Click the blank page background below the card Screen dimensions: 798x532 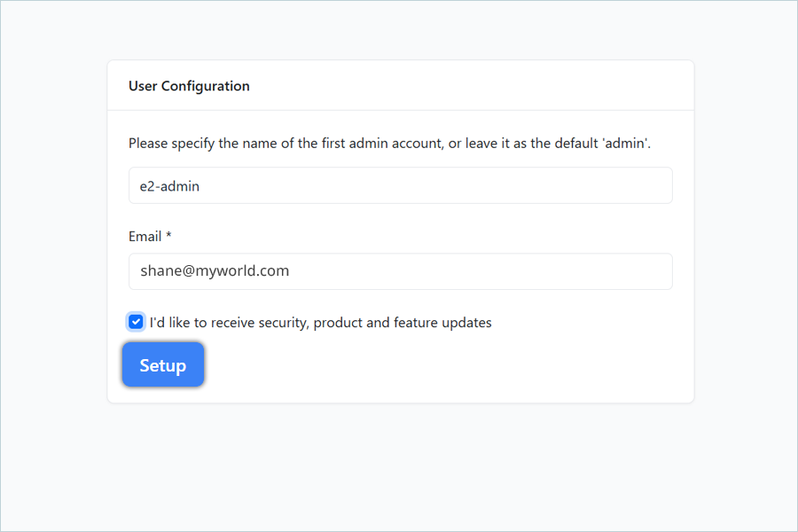click(x=399, y=470)
